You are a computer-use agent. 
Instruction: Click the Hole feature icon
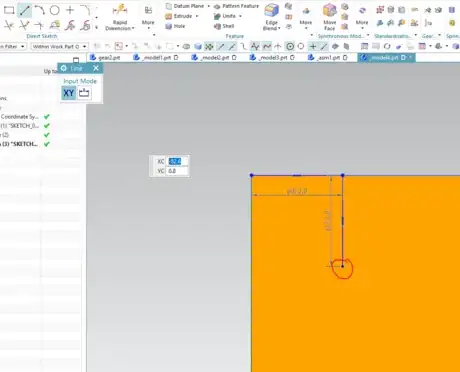point(169,26)
